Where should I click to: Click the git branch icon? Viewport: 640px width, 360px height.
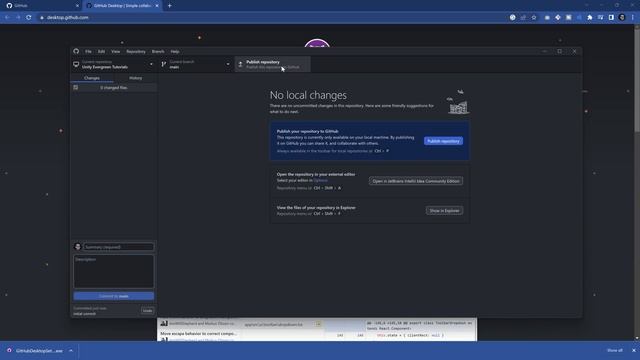tap(164, 64)
